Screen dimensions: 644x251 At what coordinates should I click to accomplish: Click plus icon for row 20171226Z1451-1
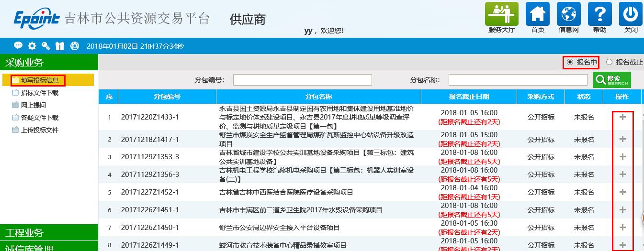point(622,210)
